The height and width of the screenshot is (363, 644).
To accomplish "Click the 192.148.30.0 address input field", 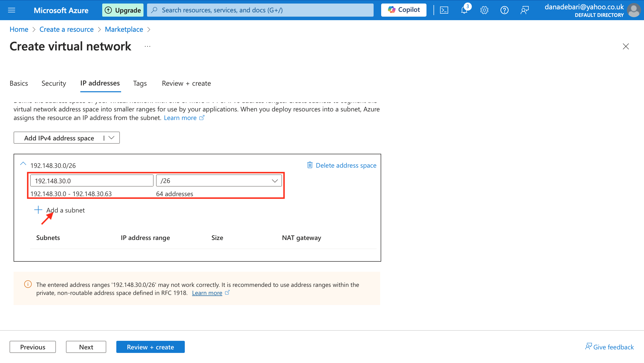I will point(92,181).
